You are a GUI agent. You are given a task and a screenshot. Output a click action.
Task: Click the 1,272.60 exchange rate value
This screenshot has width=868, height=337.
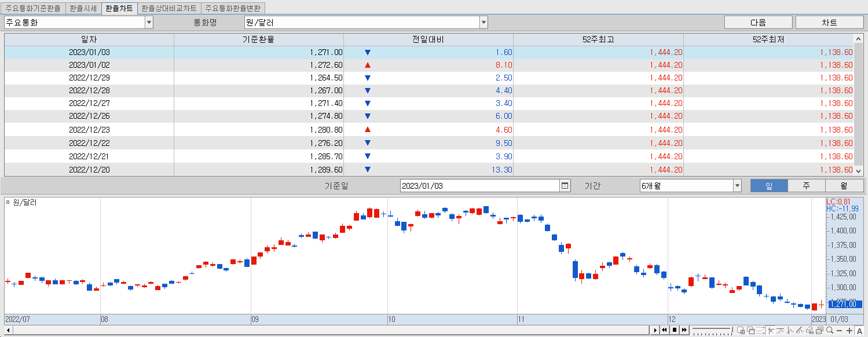click(x=326, y=65)
